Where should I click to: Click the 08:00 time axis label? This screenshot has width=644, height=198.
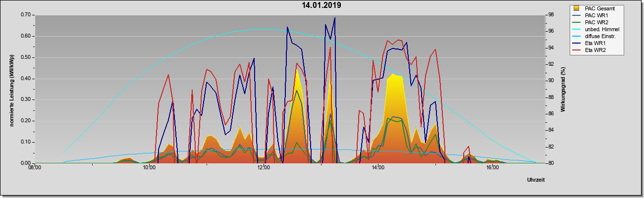coord(35,168)
